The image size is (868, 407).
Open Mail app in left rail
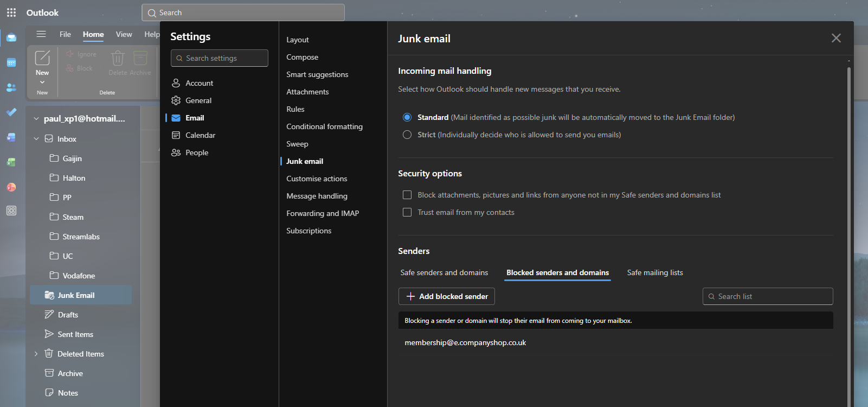[x=11, y=37]
